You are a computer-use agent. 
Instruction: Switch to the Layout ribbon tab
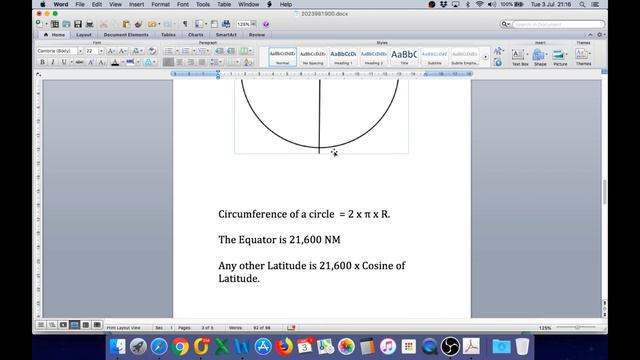click(84, 35)
